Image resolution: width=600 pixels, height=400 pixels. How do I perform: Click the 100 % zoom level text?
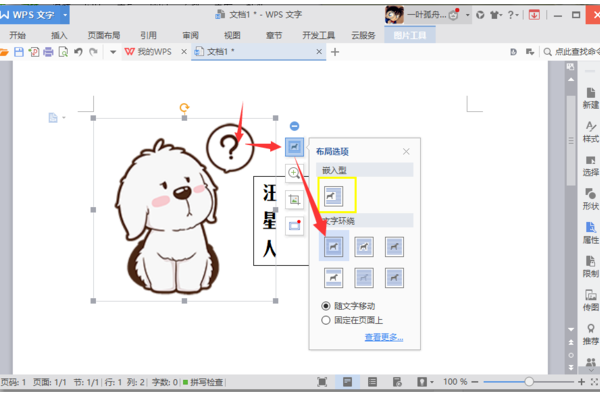coord(455,382)
